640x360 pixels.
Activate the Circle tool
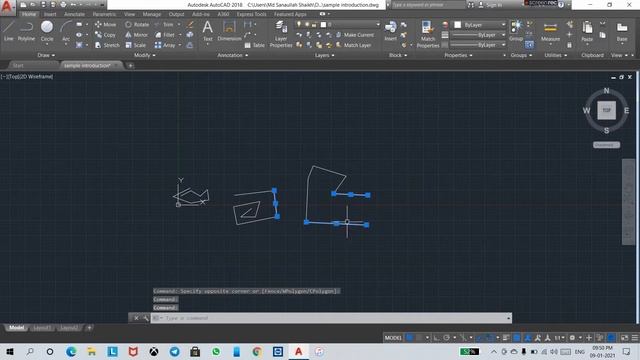47,31
